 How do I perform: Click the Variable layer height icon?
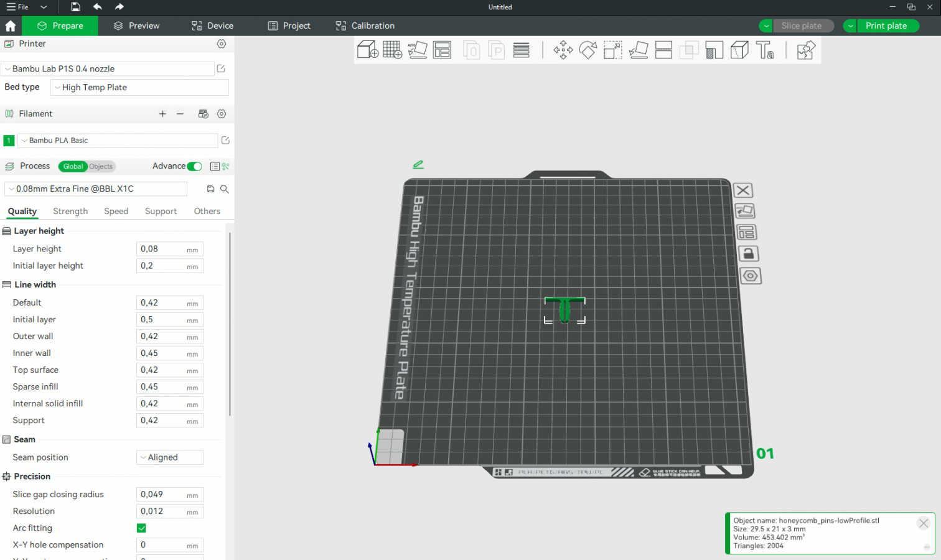coord(522,50)
